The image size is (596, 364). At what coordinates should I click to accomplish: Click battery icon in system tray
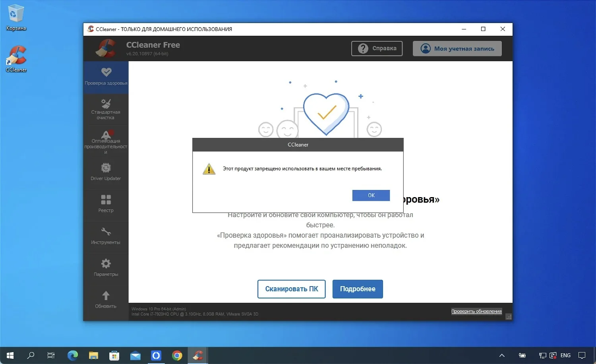[522, 355]
